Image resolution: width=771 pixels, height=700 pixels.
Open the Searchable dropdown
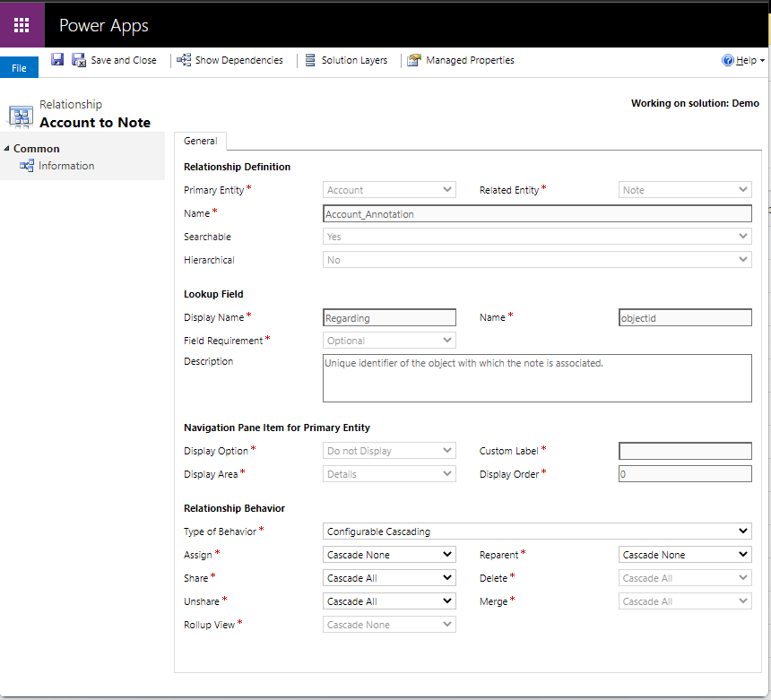point(537,237)
